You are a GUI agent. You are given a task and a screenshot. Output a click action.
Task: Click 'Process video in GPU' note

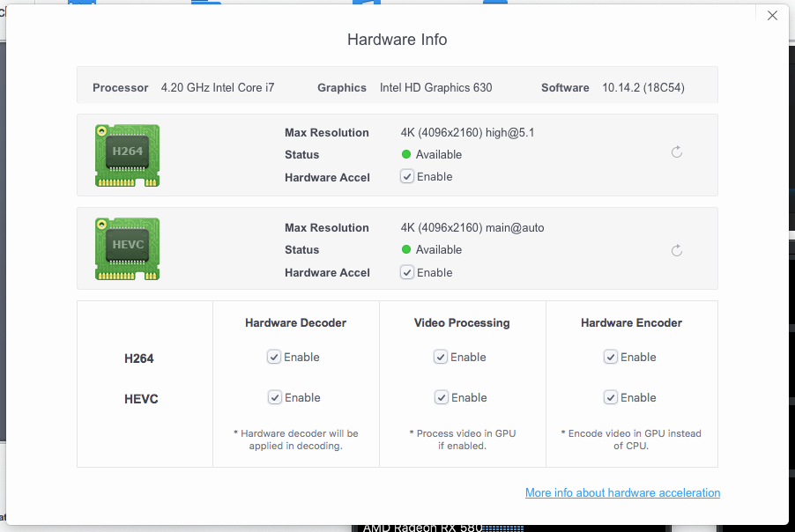(x=462, y=440)
